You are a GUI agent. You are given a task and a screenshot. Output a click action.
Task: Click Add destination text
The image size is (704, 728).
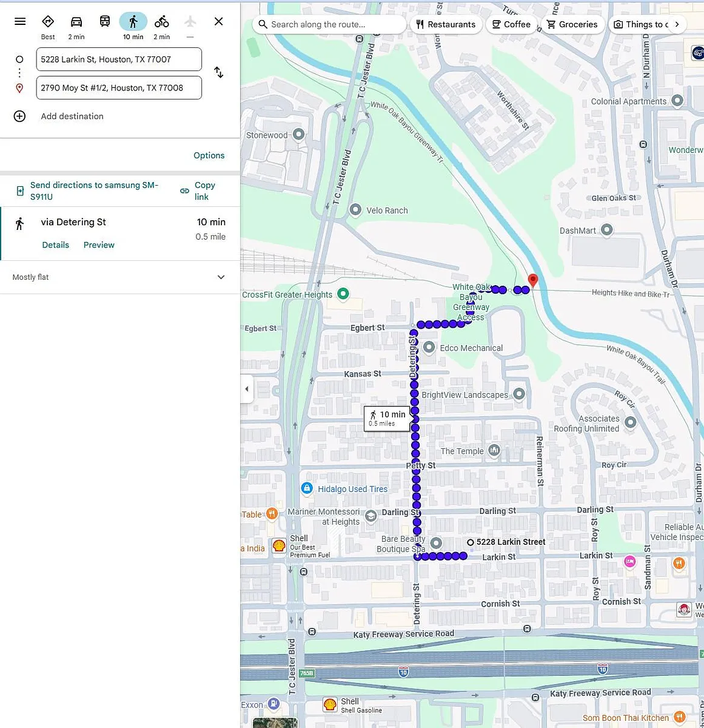pyautogui.click(x=72, y=116)
